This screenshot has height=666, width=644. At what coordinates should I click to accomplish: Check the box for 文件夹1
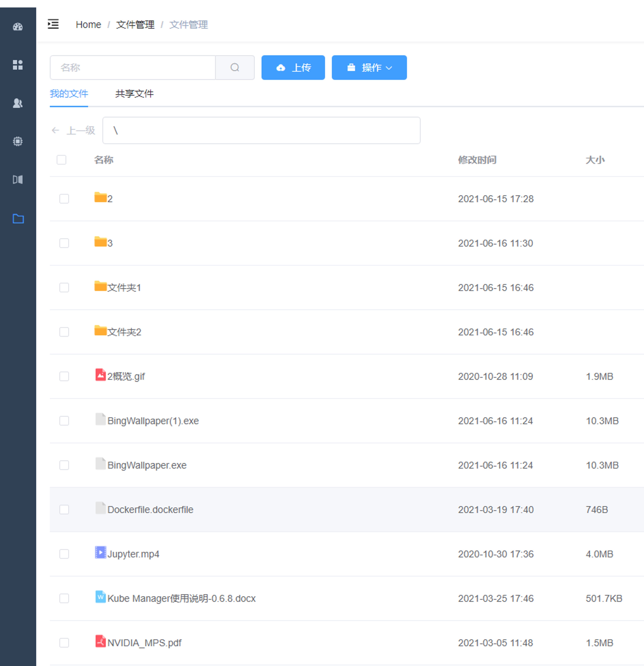(64, 288)
